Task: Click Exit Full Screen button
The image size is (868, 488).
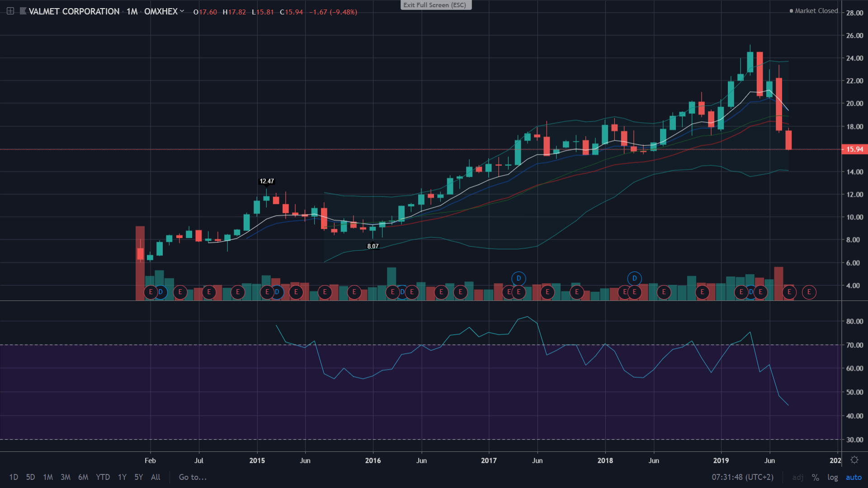Action: coord(435,5)
